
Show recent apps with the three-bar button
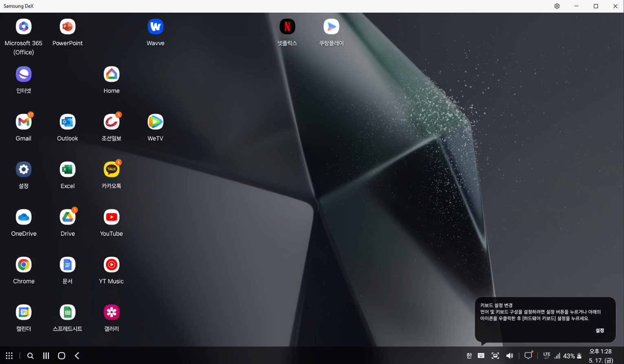[46, 356]
